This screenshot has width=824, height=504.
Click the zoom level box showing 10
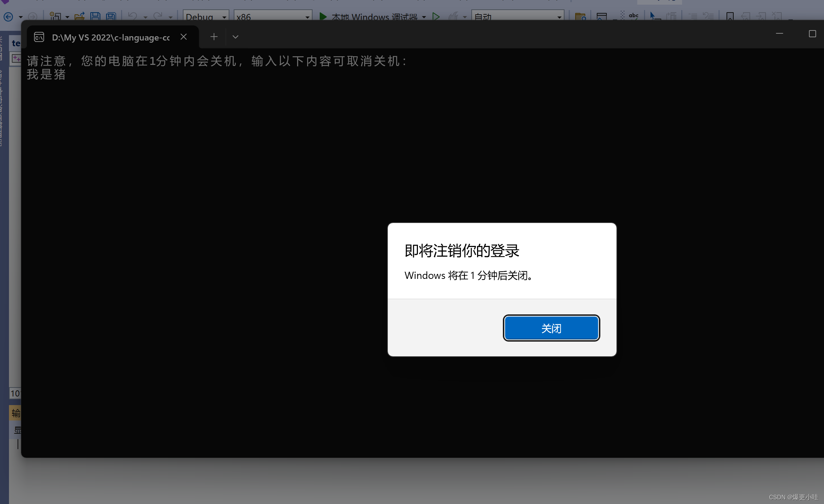[x=15, y=393]
